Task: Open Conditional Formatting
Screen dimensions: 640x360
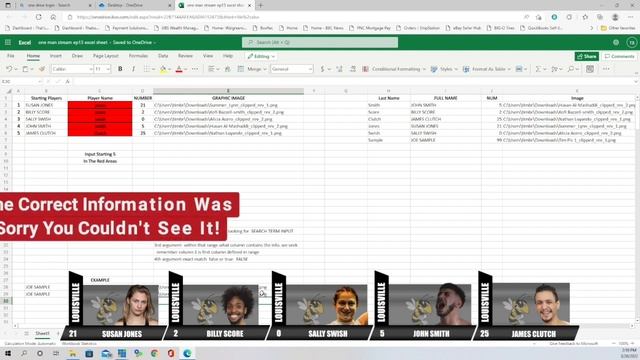Action: [x=394, y=69]
